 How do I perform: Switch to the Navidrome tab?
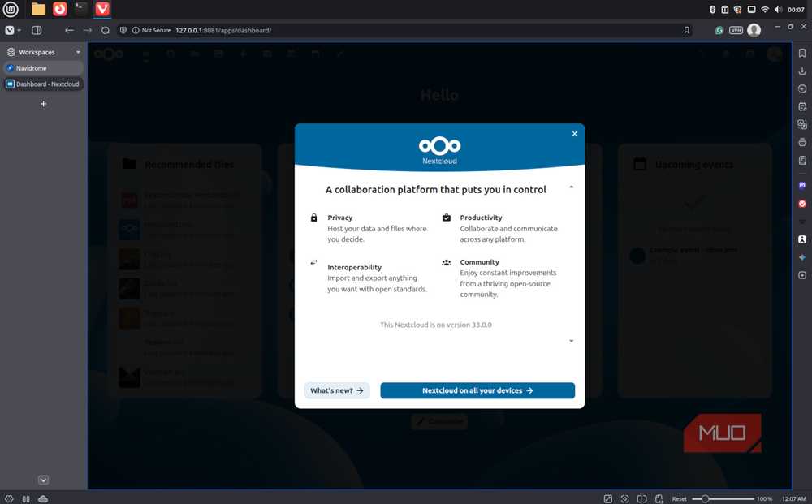point(44,68)
